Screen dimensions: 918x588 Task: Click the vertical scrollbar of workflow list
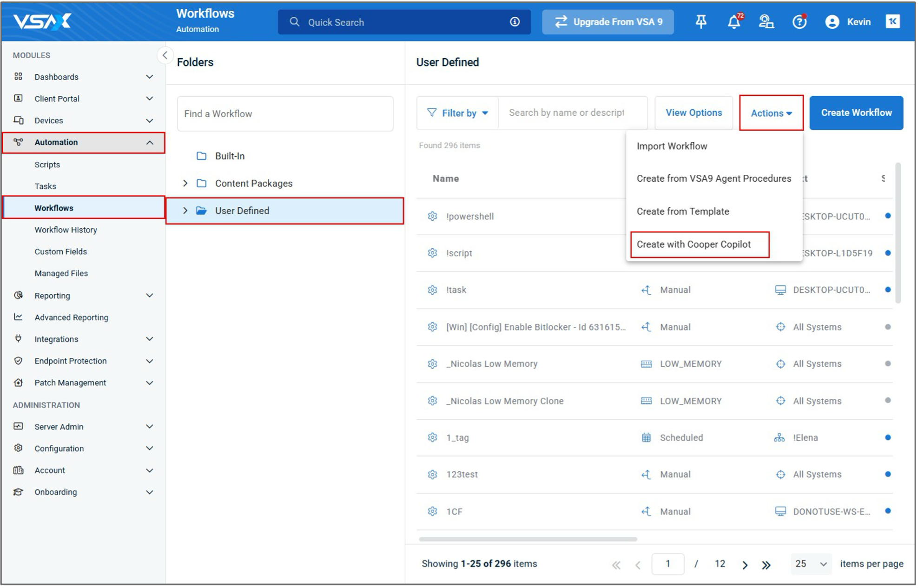(898, 232)
